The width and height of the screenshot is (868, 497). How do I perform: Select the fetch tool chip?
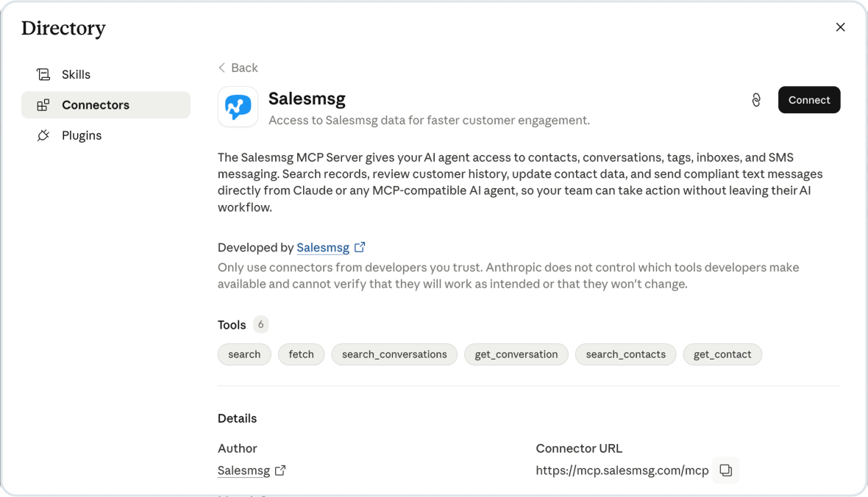301,354
